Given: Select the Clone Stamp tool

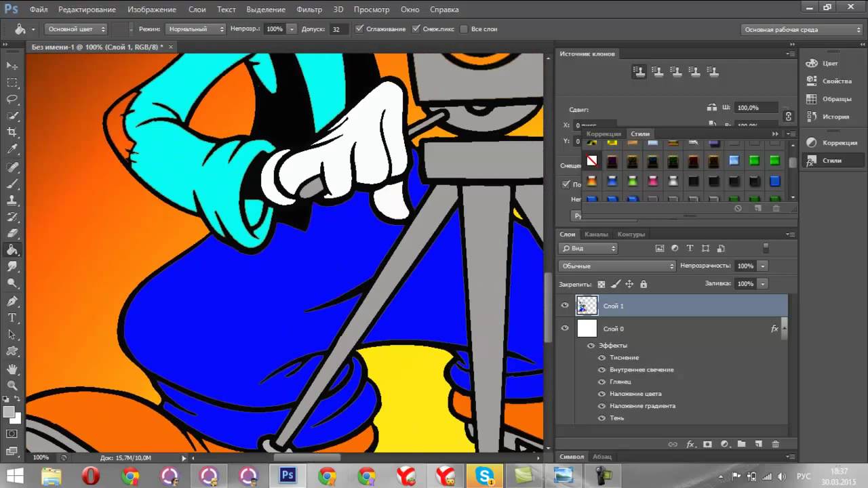Looking at the screenshot, I should tap(12, 201).
